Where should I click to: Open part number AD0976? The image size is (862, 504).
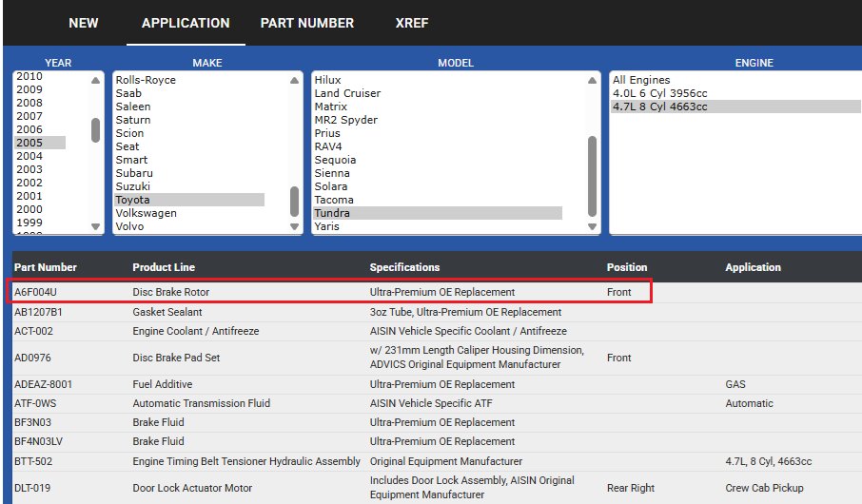point(32,358)
